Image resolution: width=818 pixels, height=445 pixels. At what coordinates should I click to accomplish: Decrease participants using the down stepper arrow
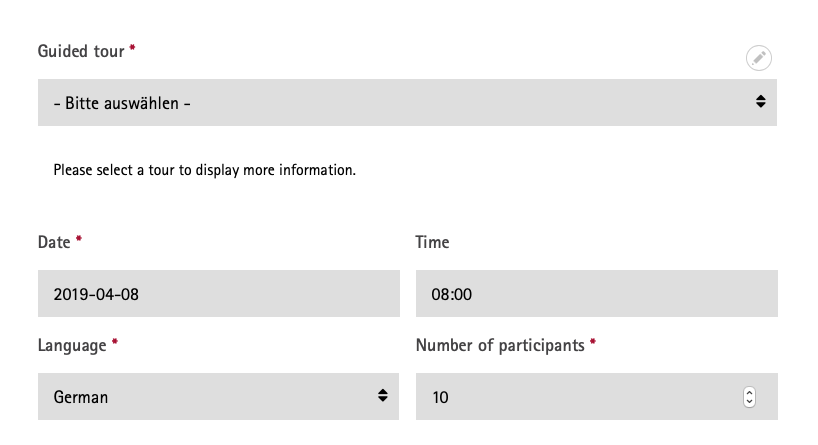[x=749, y=402]
